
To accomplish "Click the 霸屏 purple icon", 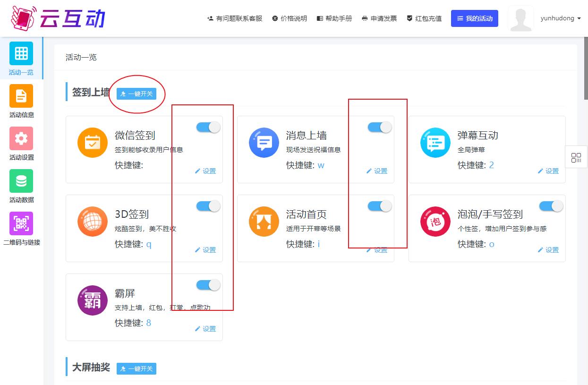I will click(x=93, y=300).
